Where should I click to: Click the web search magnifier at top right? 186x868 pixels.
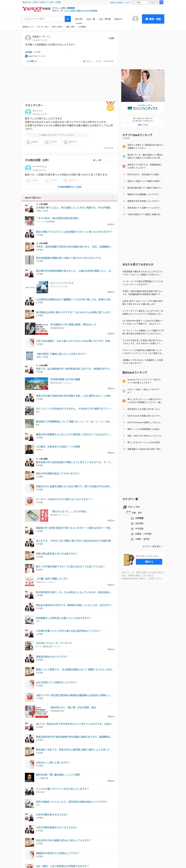point(161,2)
